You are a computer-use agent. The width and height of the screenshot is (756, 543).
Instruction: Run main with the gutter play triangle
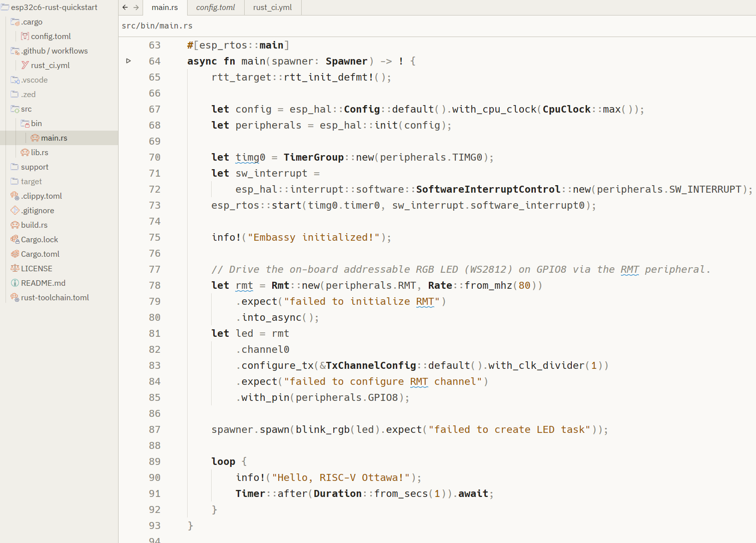click(129, 61)
